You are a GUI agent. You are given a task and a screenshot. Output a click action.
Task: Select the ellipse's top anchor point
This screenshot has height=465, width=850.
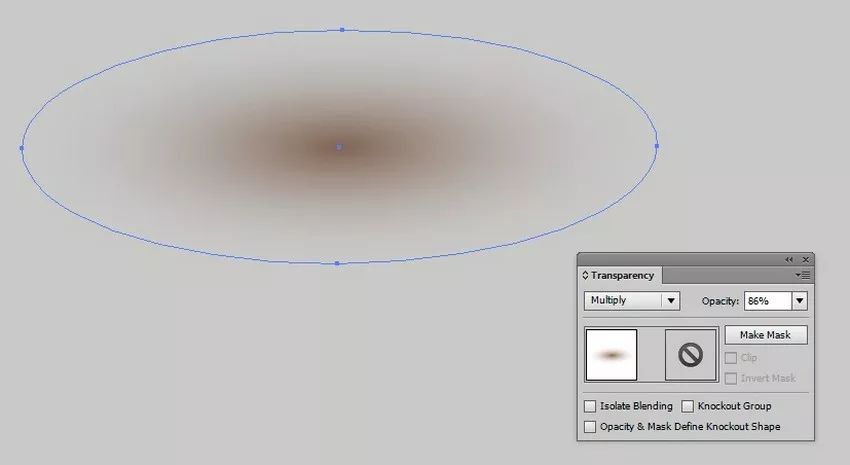pos(342,30)
